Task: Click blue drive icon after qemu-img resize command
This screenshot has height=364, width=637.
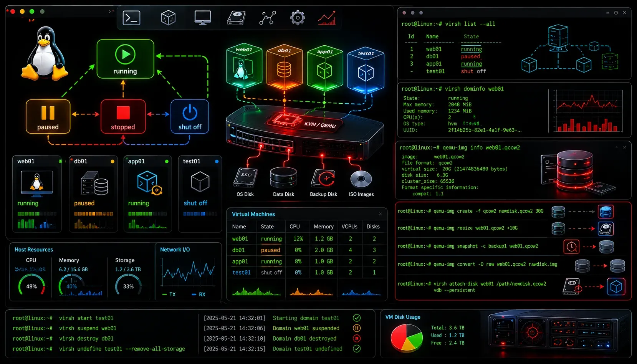Action: click(606, 229)
